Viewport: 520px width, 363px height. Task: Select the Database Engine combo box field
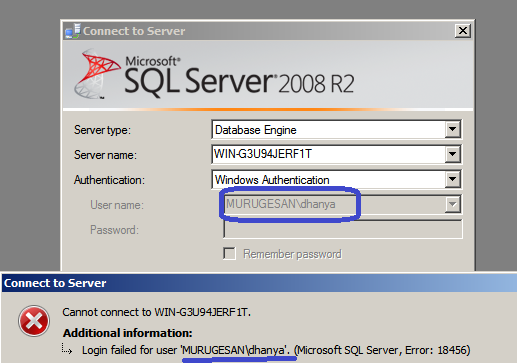337,129
